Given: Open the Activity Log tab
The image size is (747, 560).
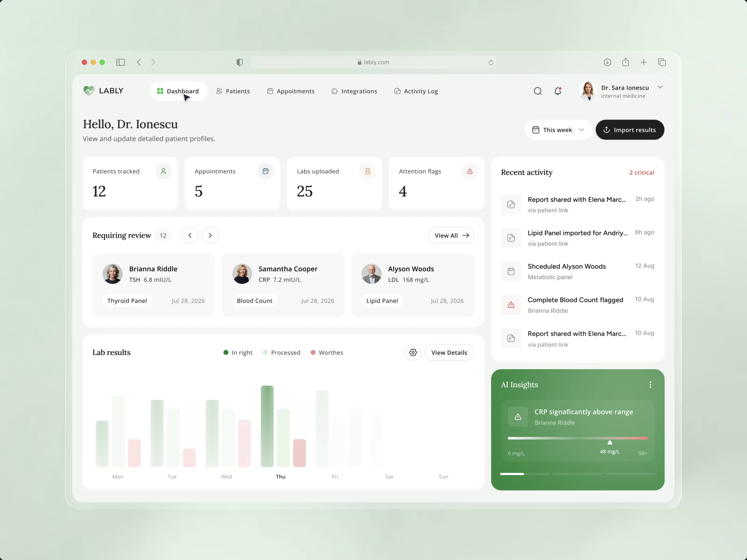Looking at the screenshot, I should tap(416, 91).
